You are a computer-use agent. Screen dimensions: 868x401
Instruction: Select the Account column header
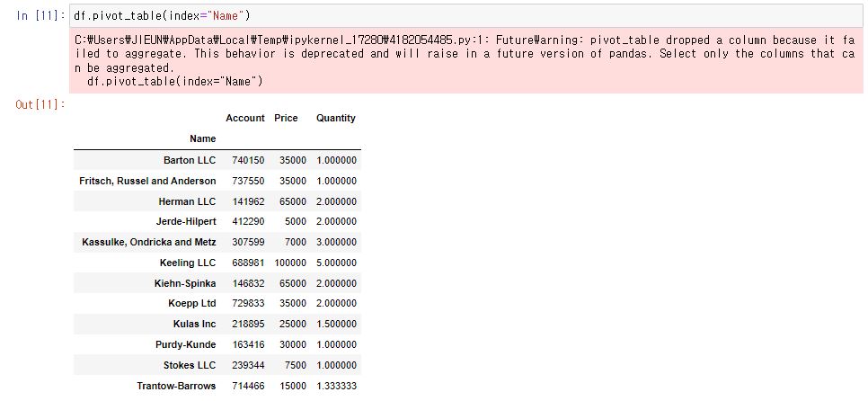coord(245,118)
